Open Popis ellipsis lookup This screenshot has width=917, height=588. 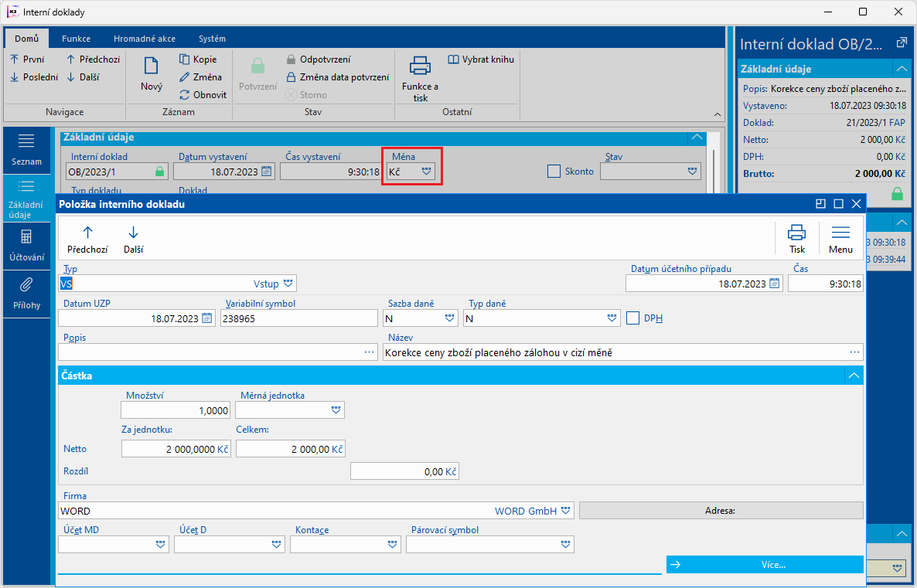(369, 352)
